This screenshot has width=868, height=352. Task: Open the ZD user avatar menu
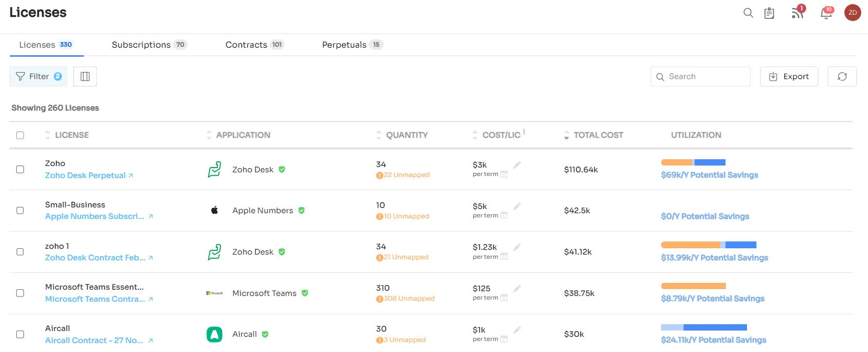(852, 13)
